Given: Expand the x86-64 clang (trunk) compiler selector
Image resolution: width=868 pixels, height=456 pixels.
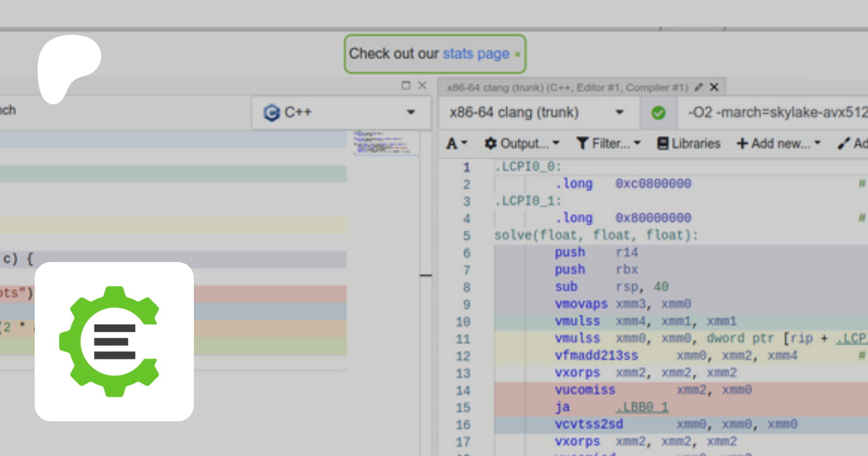Looking at the screenshot, I should click(537, 112).
